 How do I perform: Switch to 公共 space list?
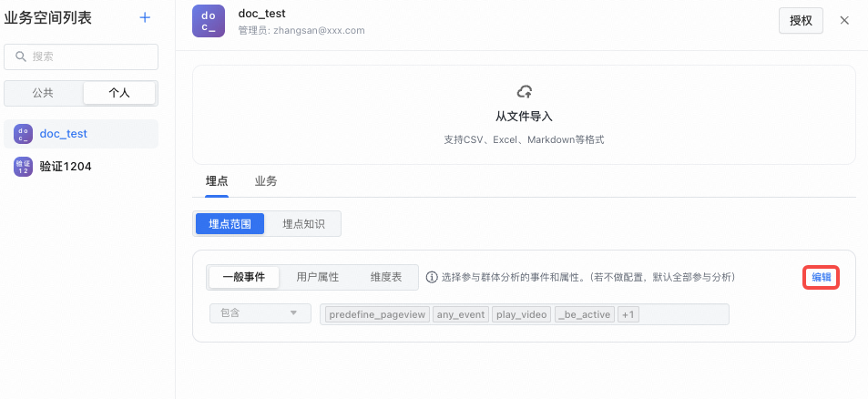coord(43,93)
